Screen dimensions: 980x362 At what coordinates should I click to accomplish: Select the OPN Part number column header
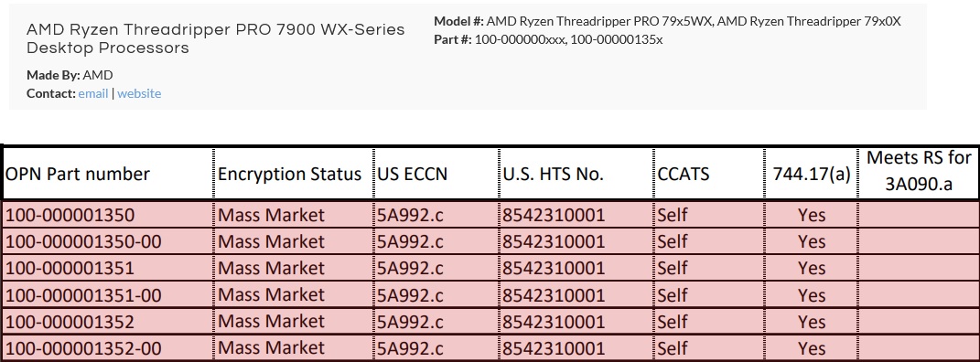(x=107, y=174)
